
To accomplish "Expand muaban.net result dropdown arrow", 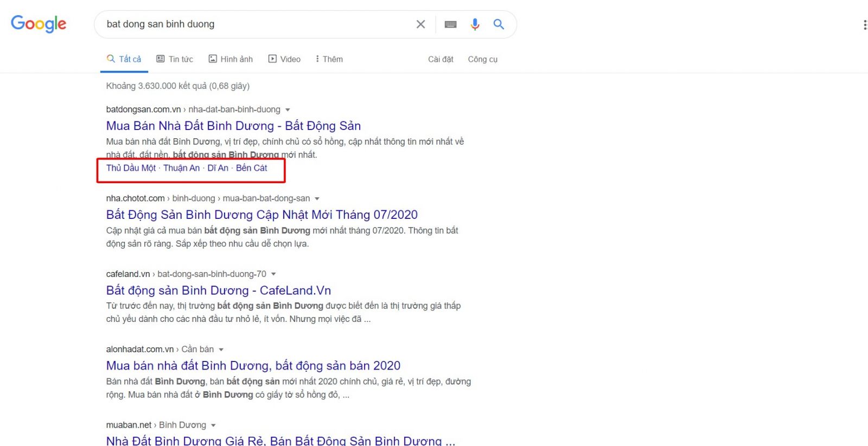I will click(x=213, y=425).
